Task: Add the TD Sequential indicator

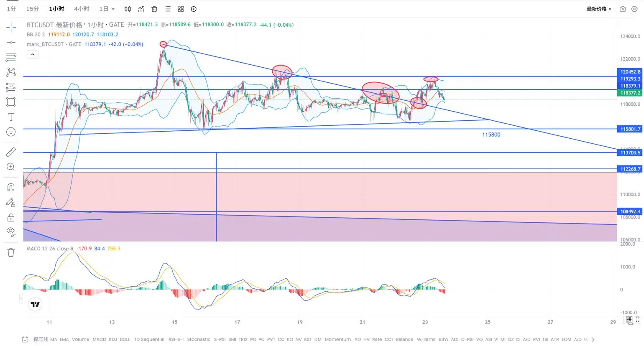Action: click(149, 339)
